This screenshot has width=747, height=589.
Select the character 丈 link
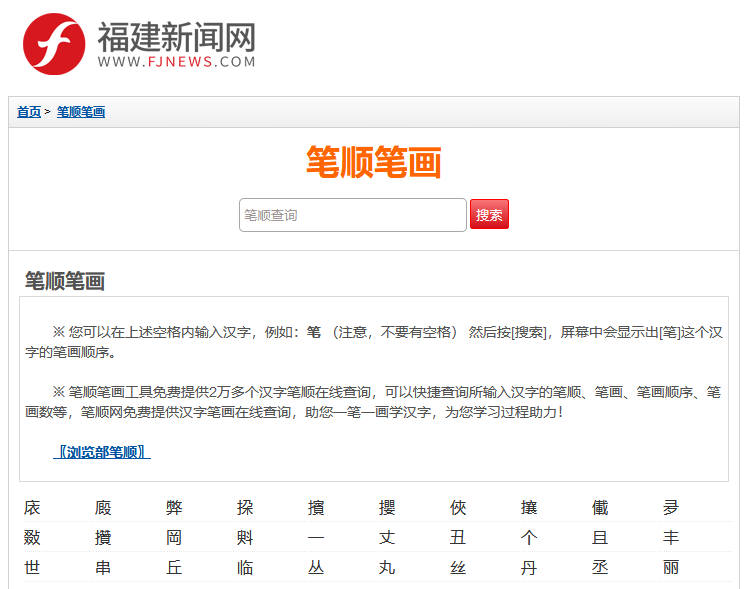pyautogui.click(x=387, y=538)
